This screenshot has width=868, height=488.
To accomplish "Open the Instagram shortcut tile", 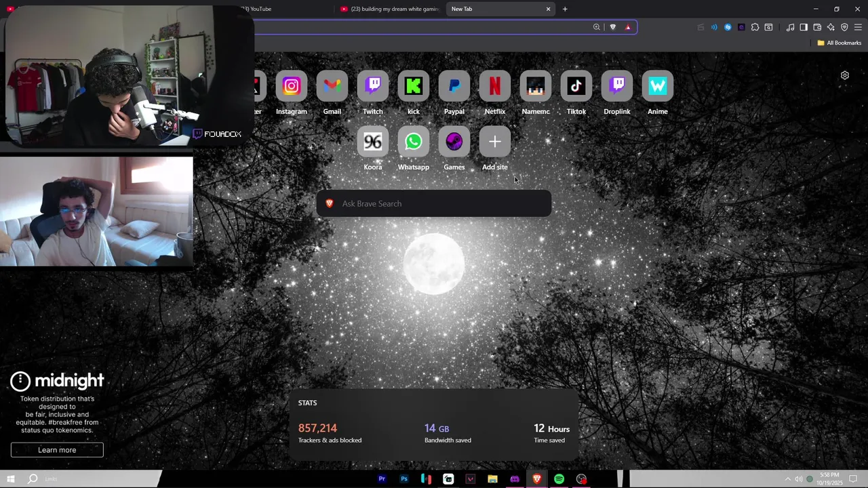I will pos(292,87).
